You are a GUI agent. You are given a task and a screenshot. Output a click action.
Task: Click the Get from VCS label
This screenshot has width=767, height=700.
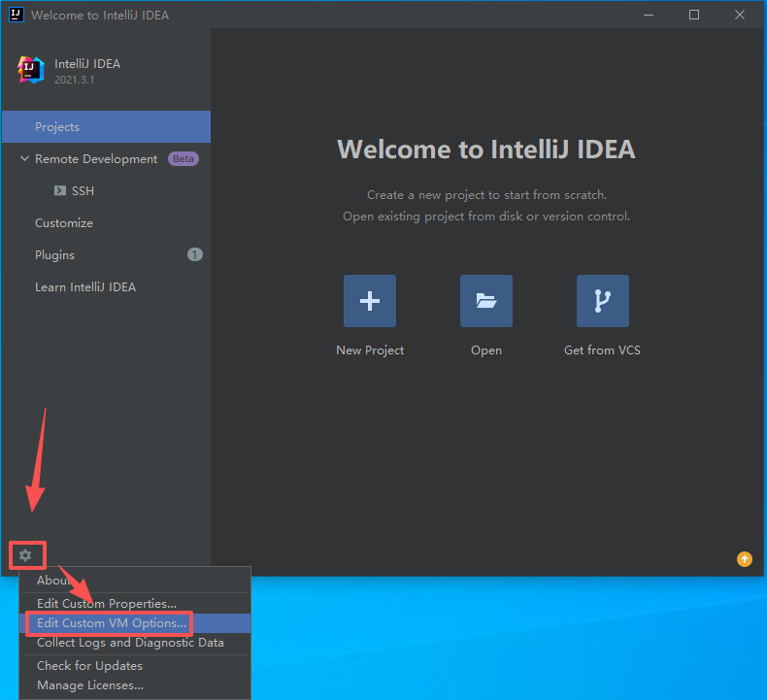click(602, 350)
